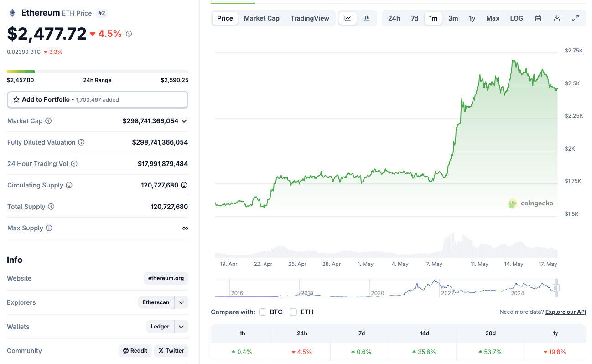Select the Price tab
This screenshot has height=364, width=592.
225,18
